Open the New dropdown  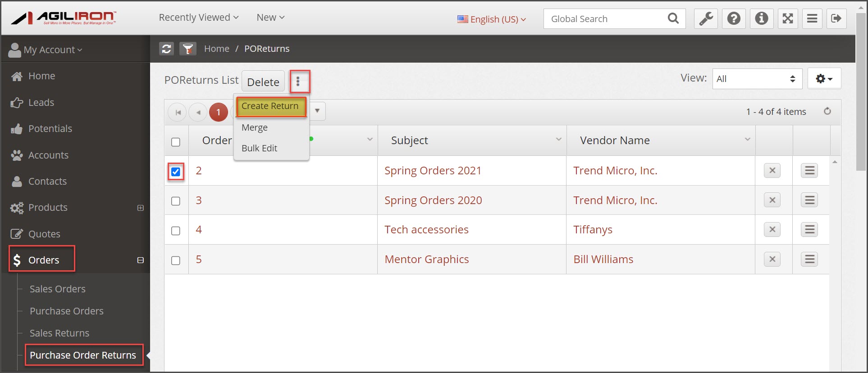270,18
